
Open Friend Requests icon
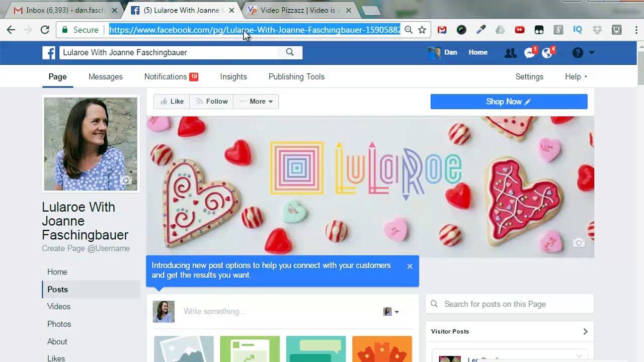tap(510, 53)
